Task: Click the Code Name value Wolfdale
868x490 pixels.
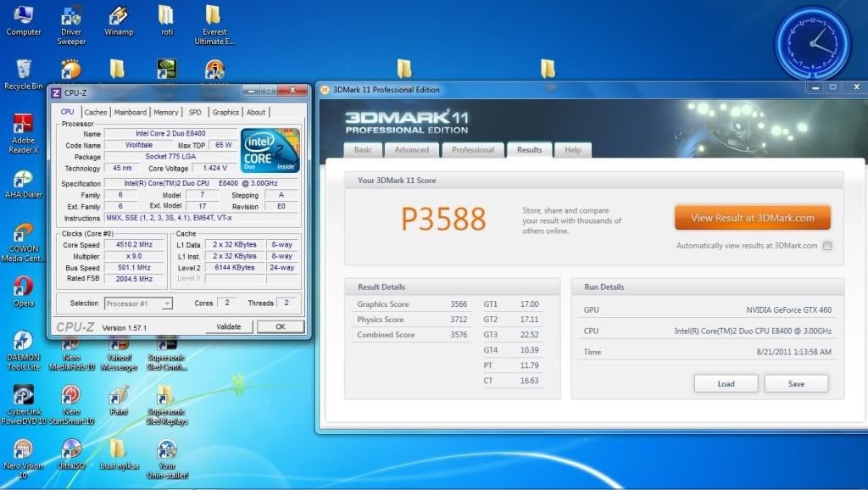Action: [139, 145]
